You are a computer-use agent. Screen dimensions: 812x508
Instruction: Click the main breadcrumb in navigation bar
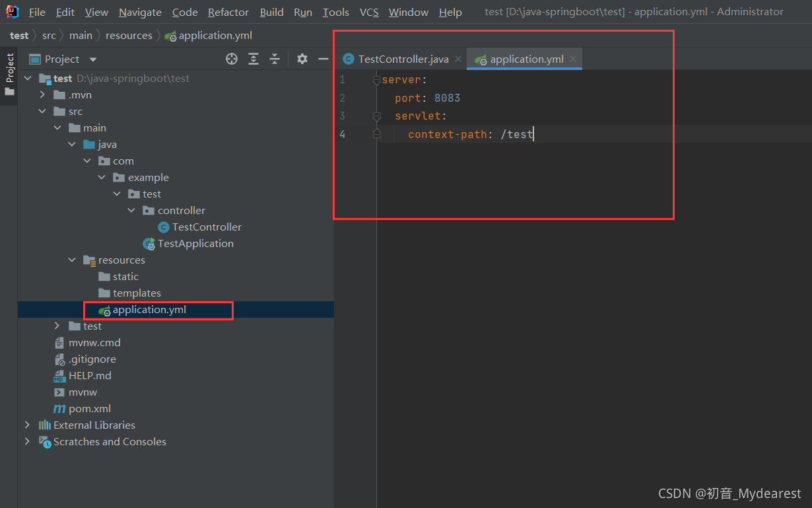point(81,36)
